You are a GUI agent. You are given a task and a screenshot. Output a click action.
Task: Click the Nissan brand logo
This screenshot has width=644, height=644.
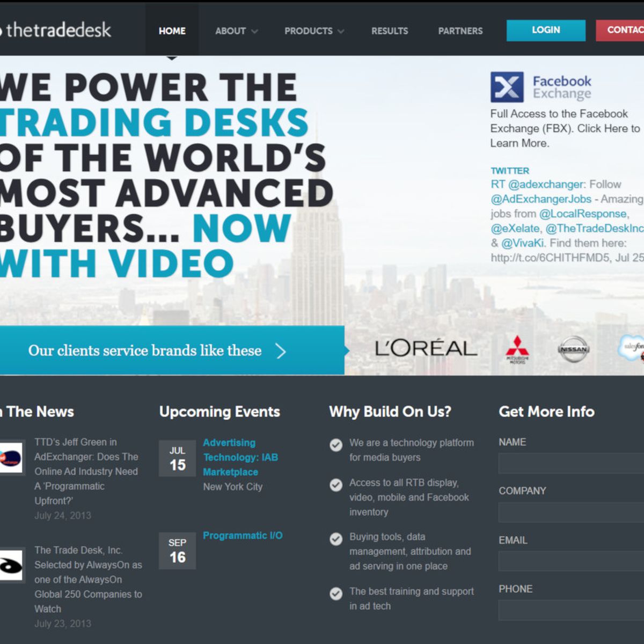(573, 349)
